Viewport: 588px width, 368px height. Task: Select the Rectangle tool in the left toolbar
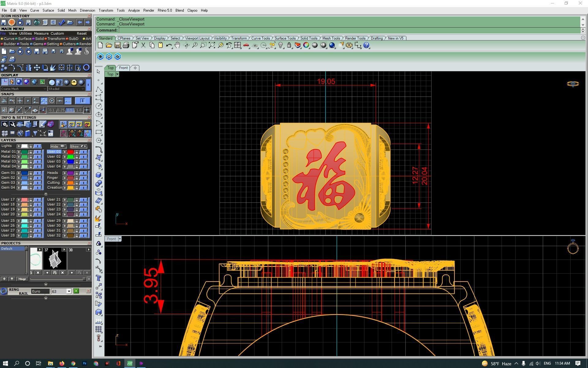[x=99, y=132]
